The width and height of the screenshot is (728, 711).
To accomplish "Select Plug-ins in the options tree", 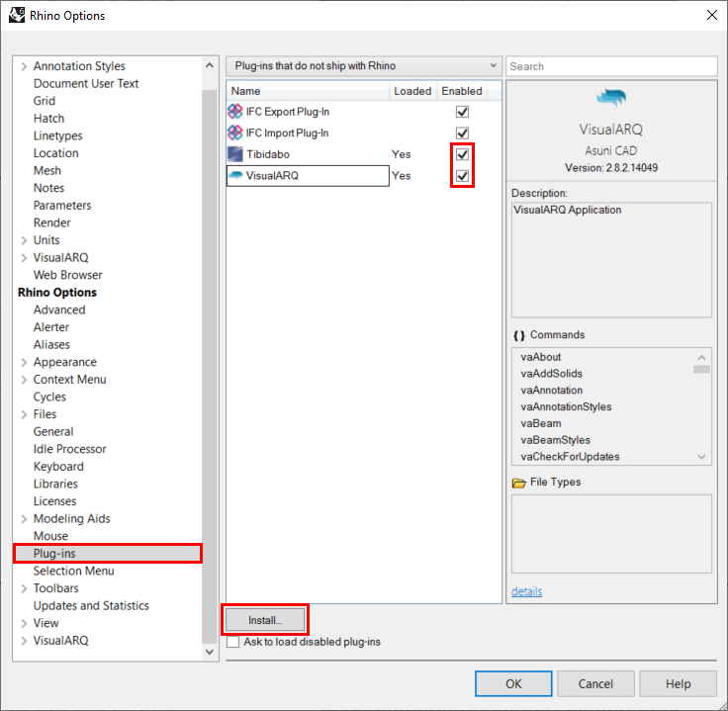I will (x=108, y=553).
